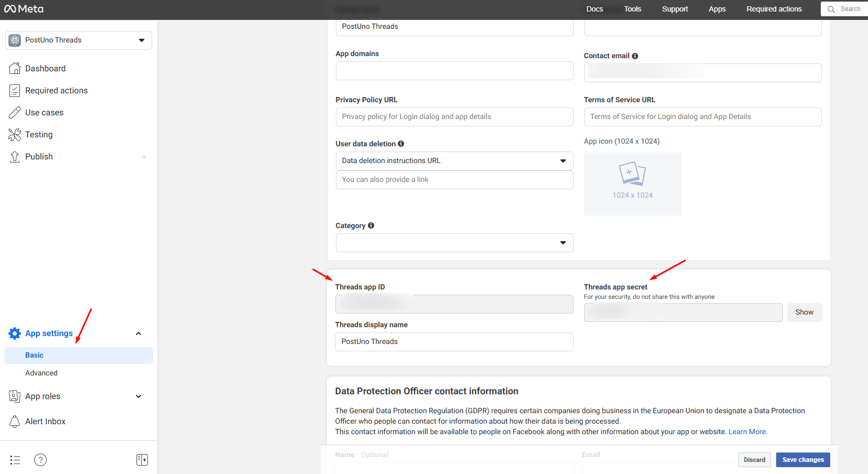Open the Data deletion instructions URL dropdown

click(x=454, y=161)
